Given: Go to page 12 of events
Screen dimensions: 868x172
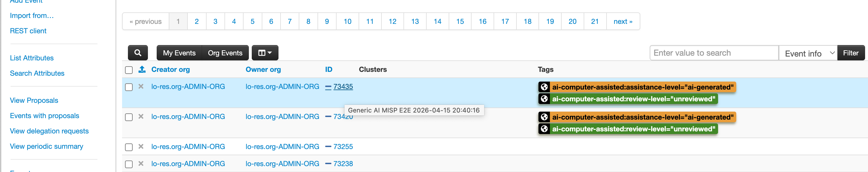Looking at the screenshot, I should [x=392, y=21].
